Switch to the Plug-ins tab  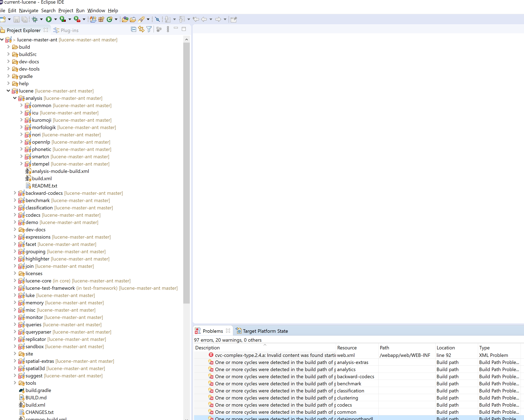(x=66, y=30)
